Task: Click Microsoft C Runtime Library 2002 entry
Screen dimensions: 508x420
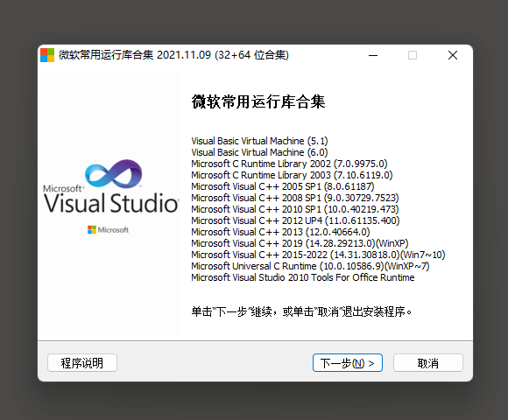Action: coord(289,164)
